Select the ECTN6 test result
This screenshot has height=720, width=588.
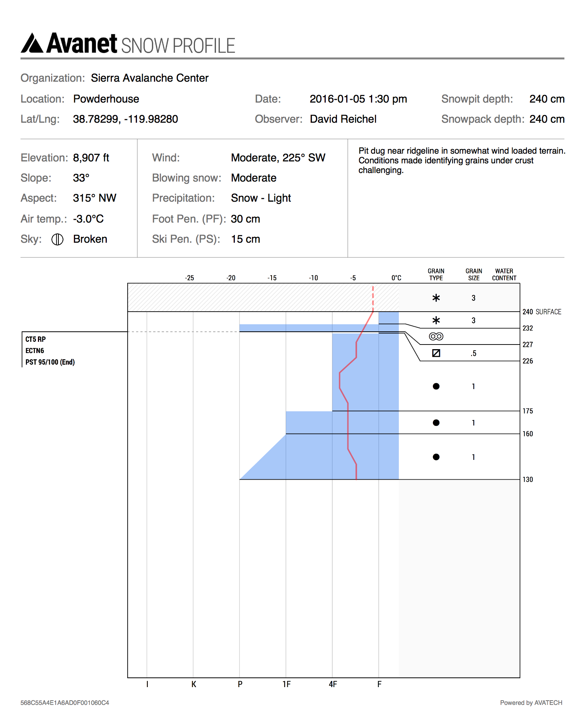[35, 351]
